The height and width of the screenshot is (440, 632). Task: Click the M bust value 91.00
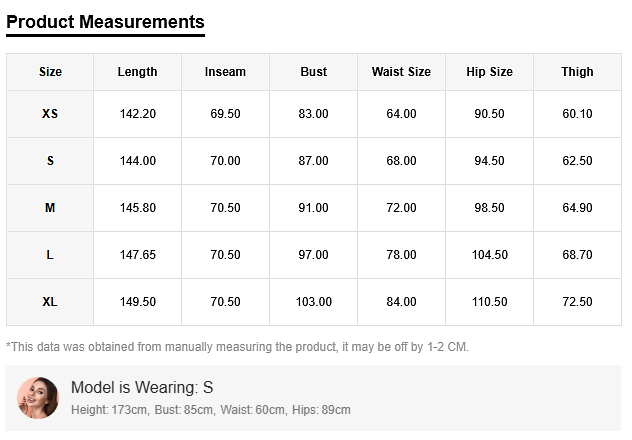[313, 208]
